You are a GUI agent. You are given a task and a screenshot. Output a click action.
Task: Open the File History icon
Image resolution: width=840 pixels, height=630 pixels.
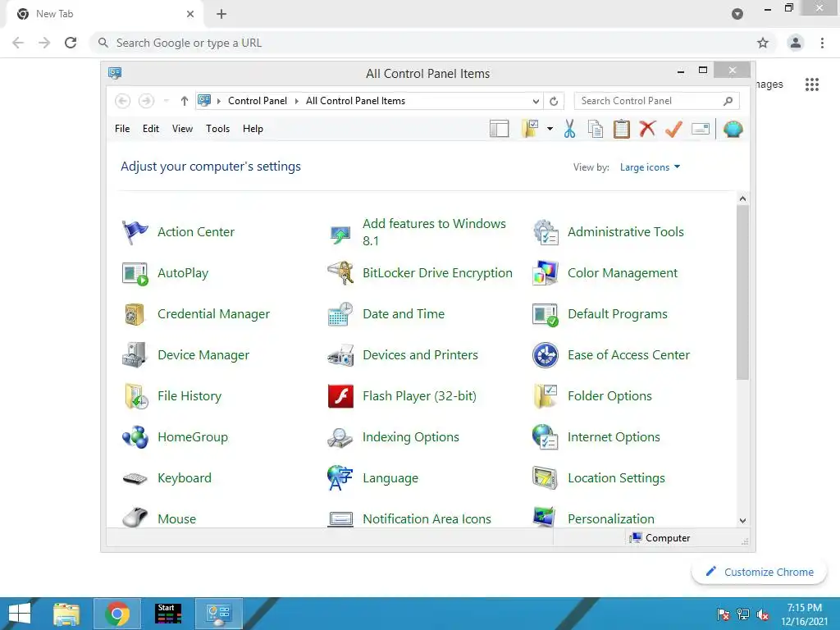click(x=135, y=396)
